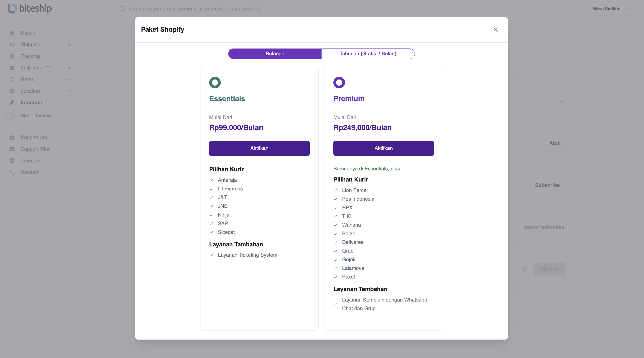Close the Paket Shopify dialog
The height and width of the screenshot is (358, 644).
pos(495,30)
